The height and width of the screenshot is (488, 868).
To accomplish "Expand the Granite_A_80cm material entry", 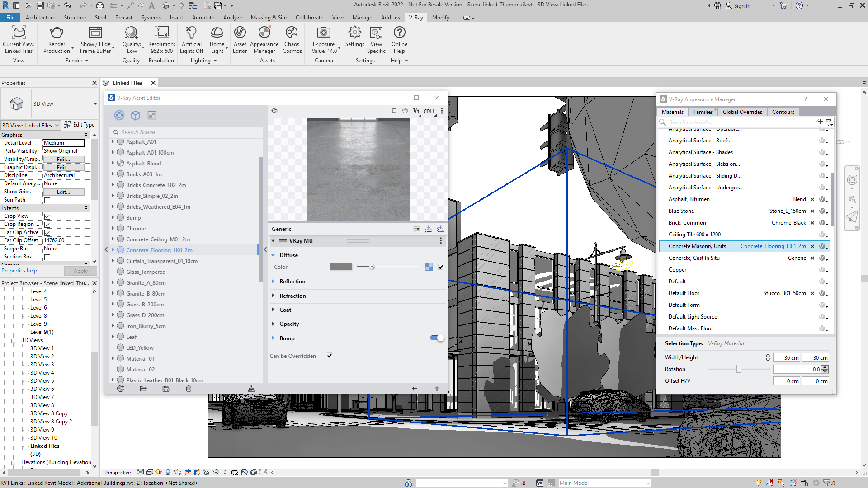I will 113,283.
